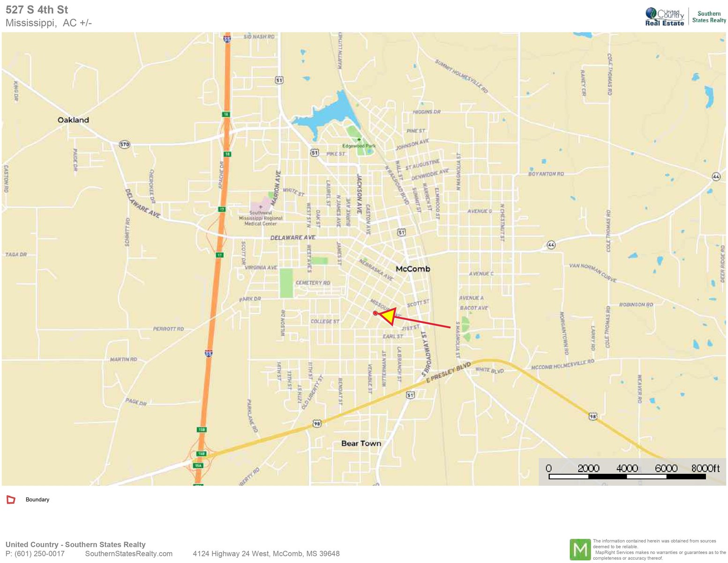Click United Country - Southern States Realty footer
728x563 pixels.
75,545
